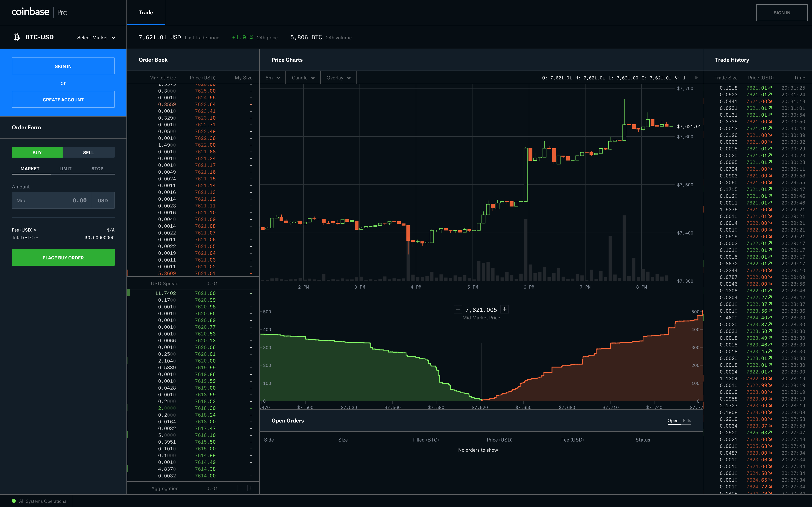
Task: Click the Max link in the Amount field
Action: [21, 200]
